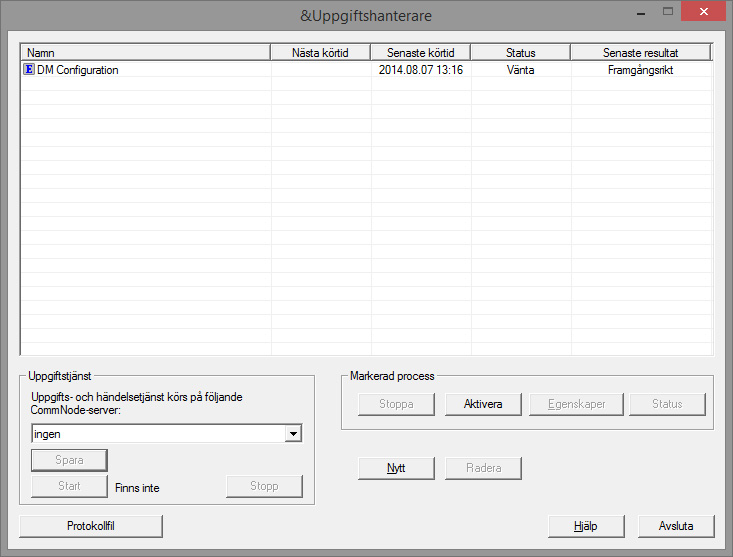Click the Radera button
The image size is (733, 557).
(x=483, y=468)
